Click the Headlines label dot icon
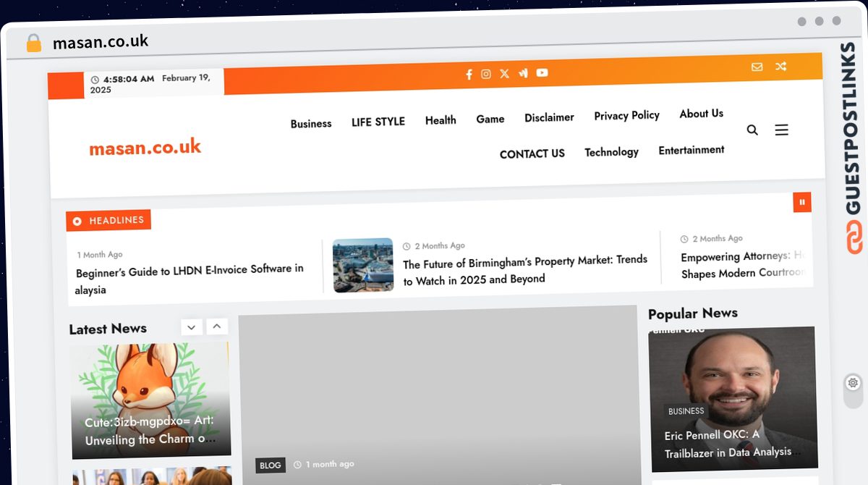The width and height of the screenshot is (868, 485). (x=77, y=222)
